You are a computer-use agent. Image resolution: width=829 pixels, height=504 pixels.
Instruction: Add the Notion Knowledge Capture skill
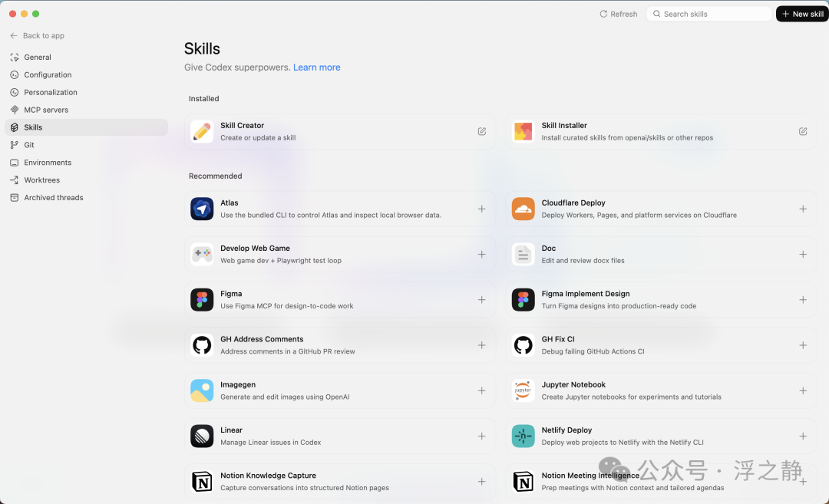(481, 482)
